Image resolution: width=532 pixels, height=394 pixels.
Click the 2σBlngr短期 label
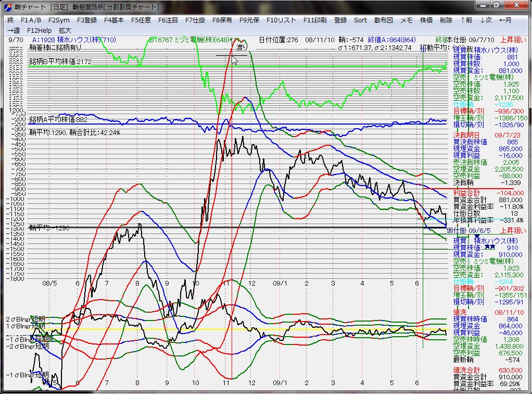point(26,319)
